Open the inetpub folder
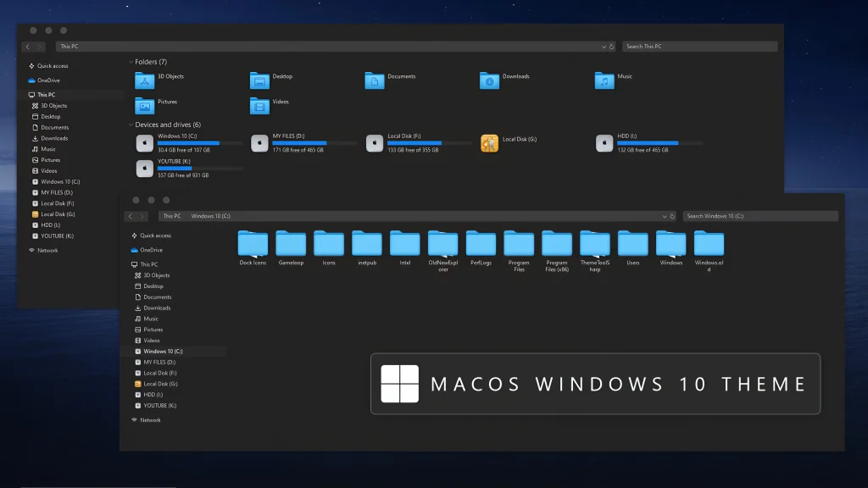Viewport: 868px width, 488px height. click(367, 244)
